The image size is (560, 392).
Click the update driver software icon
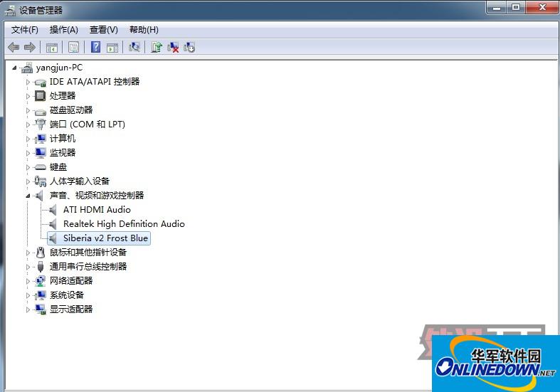point(157,47)
